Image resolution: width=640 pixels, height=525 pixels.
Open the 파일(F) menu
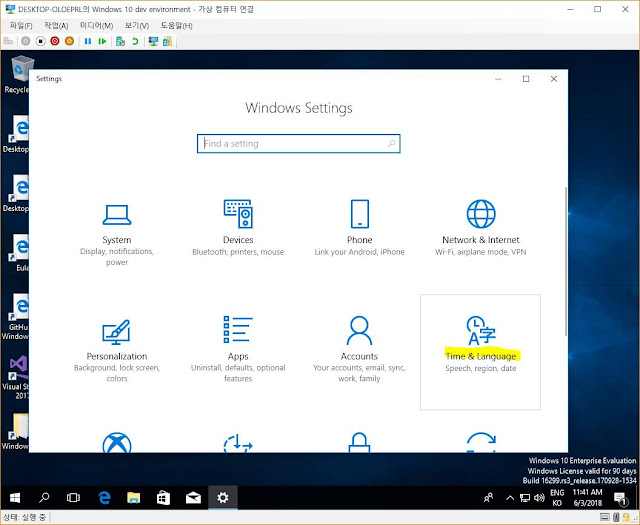coord(21,26)
